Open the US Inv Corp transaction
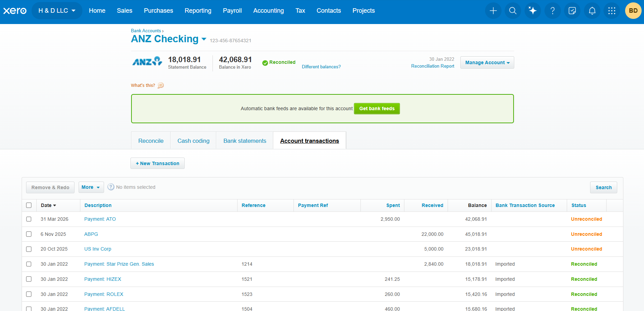 tap(98, 249)
